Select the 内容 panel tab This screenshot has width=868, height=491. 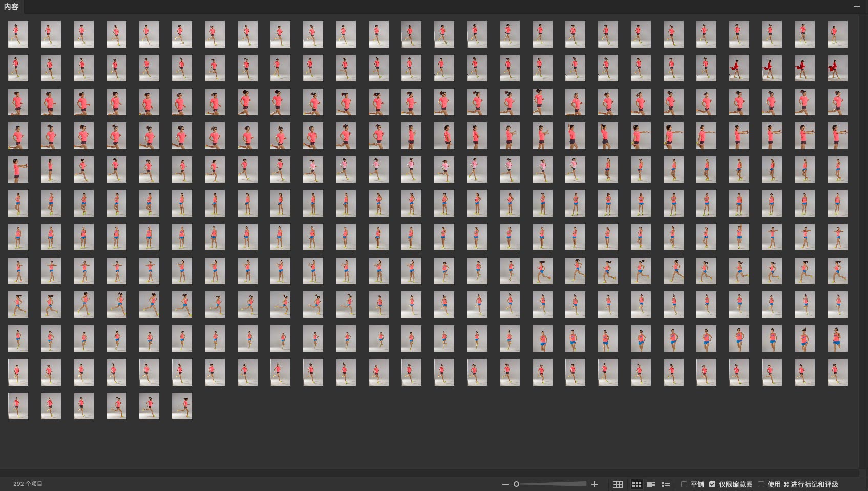tap(11, 7)
